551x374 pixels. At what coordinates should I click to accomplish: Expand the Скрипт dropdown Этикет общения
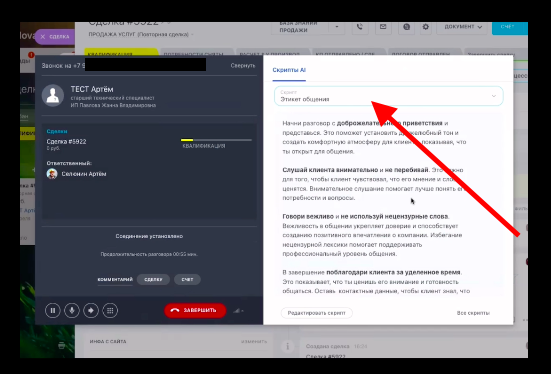[x=389, y=96]
